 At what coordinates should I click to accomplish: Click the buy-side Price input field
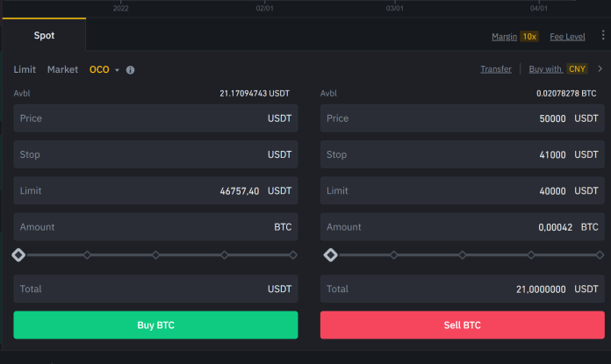pyautogui.click(x=155, y=118)
